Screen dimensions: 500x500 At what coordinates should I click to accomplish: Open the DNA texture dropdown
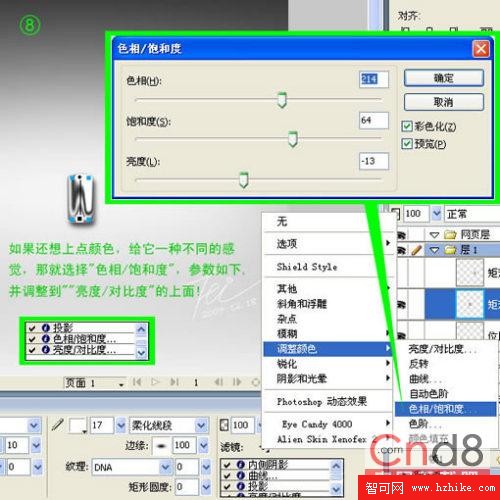(165, 467)
